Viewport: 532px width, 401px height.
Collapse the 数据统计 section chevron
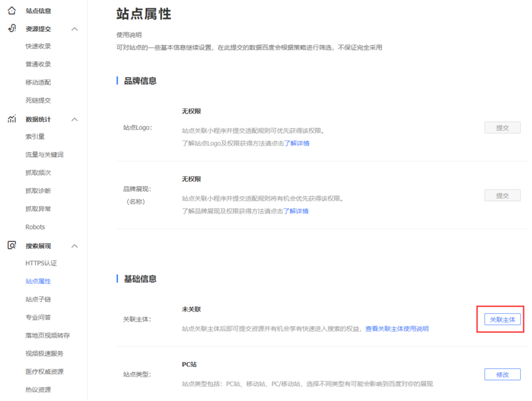pos(75,119)
